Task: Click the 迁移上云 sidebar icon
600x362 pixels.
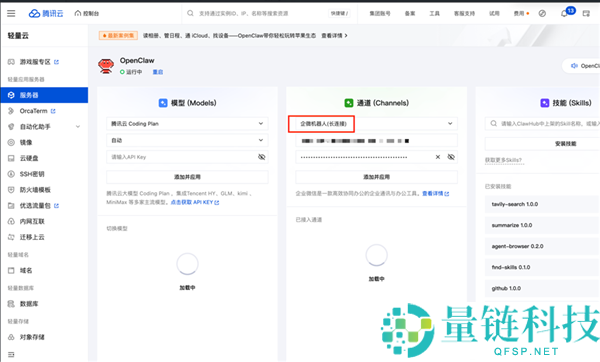Action: pyautogui.click(x=11, y=237)
